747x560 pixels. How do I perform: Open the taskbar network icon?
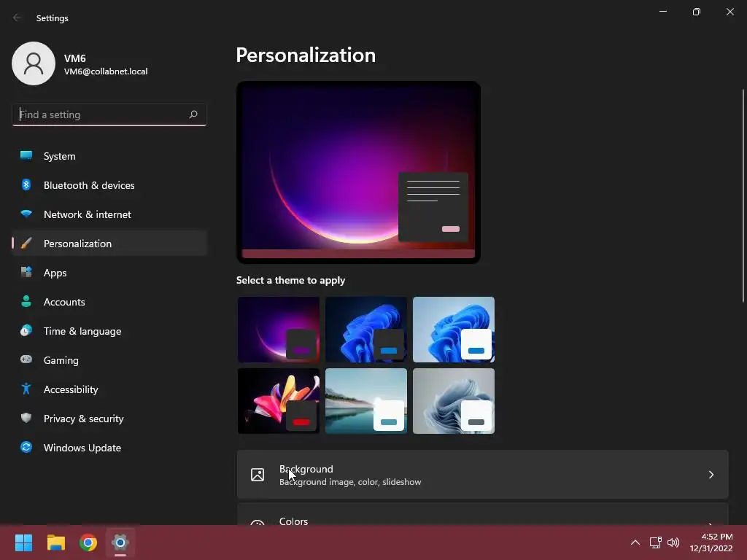click(656, 542)
